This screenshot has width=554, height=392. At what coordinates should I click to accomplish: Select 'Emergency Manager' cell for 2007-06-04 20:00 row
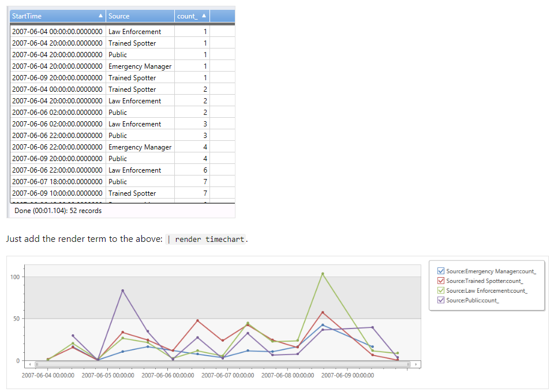click(140, 66)
